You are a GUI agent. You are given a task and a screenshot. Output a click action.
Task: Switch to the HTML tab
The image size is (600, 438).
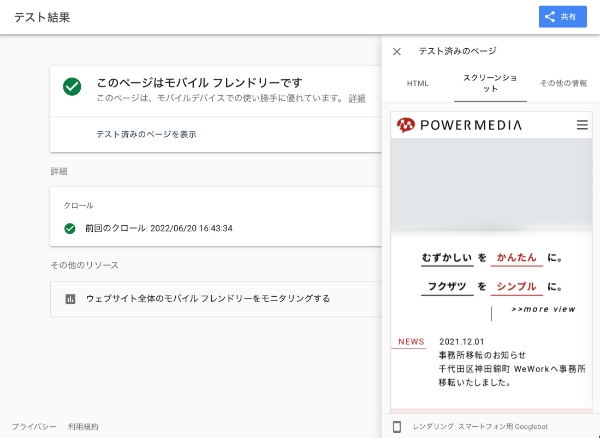(417, 83)
